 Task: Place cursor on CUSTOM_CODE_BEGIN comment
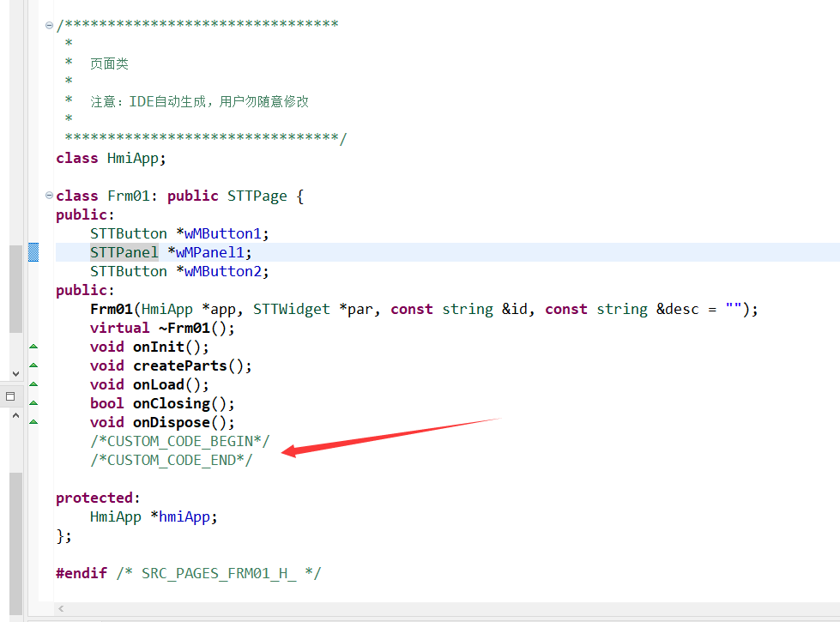(180, 441)
